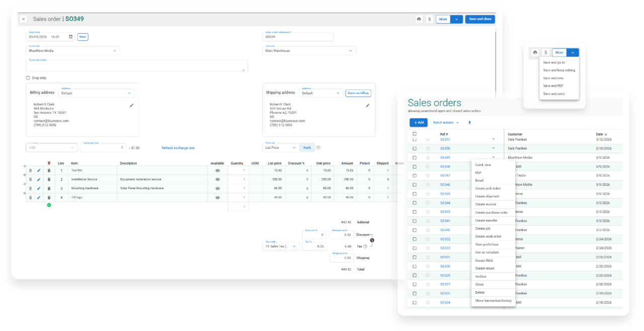This screenshot has height=331, width=644.
Task: Star sales order SO350
Action: [x=428, y=149]
